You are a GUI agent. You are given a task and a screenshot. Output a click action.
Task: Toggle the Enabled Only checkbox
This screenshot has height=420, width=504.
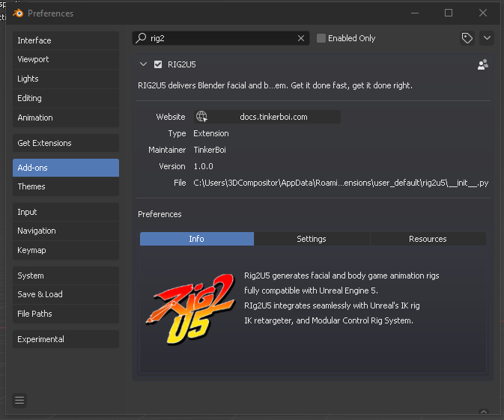321,38
